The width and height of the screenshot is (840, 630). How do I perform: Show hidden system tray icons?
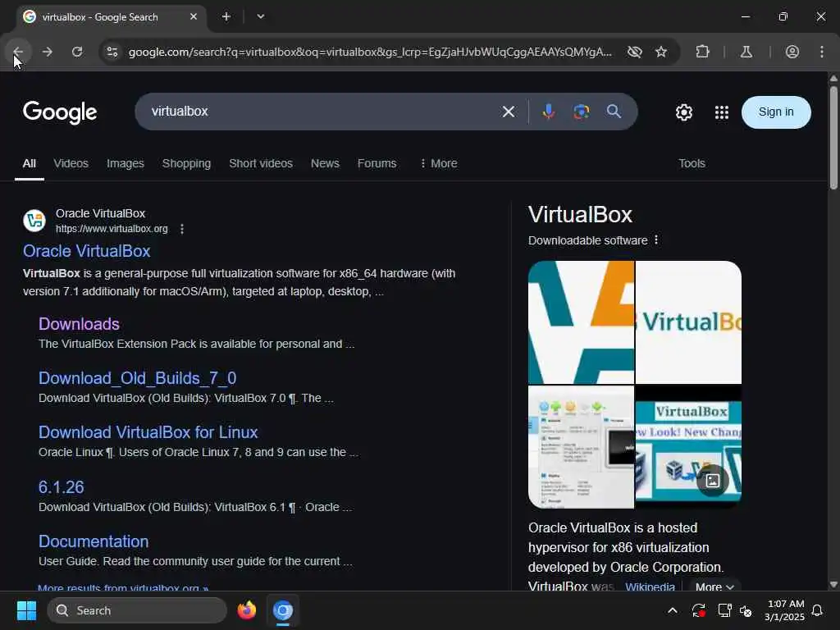[x=673, y=610]
